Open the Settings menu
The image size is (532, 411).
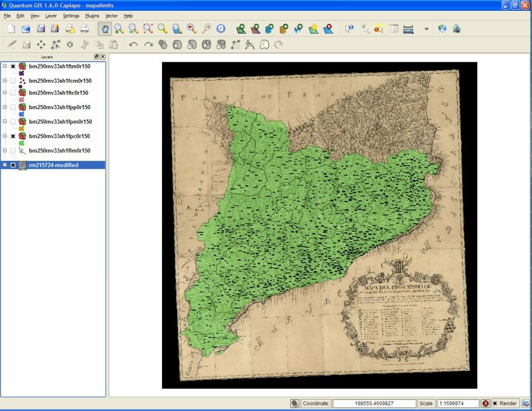[71, 16]
